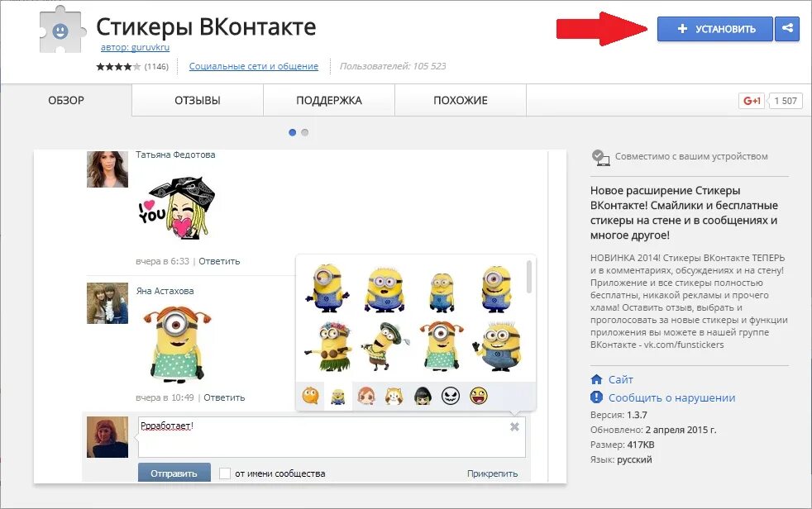This screenshot has width=812, height=509.
Task: Click the Пользователей: 105 523 text
Action: [x=393, y=66]
